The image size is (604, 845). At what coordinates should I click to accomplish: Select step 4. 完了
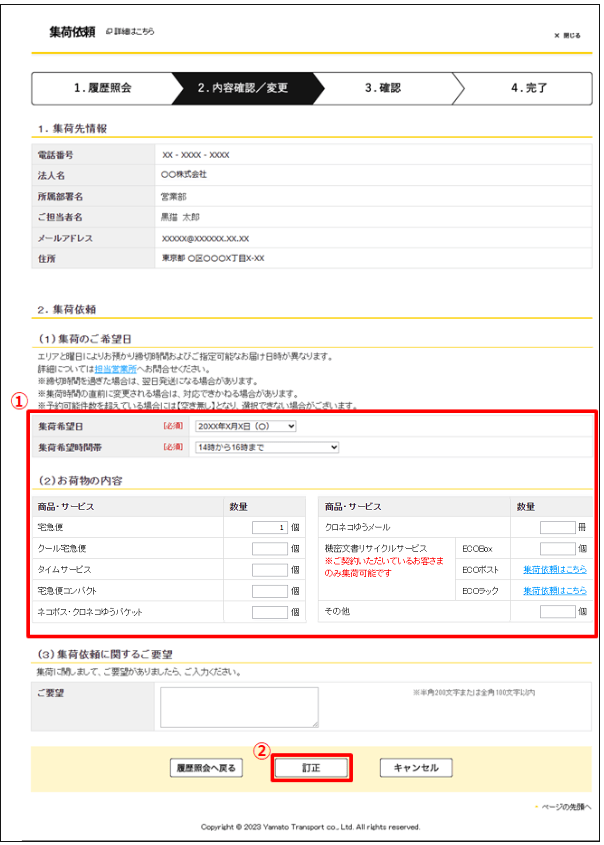pos(529,88)
